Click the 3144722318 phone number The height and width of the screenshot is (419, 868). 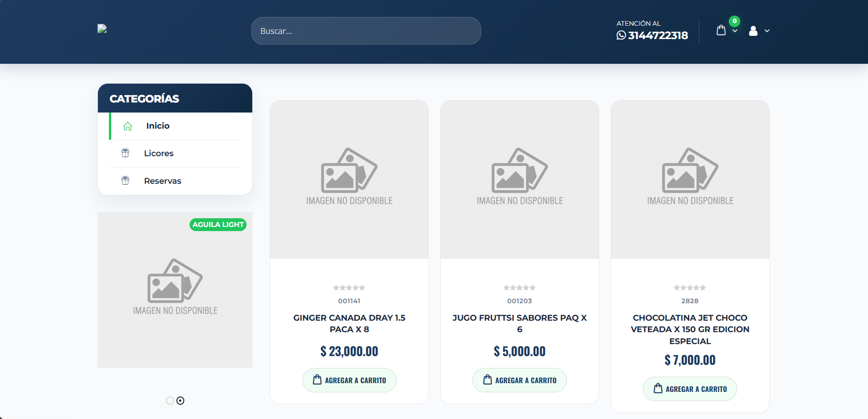click(x=658, y=35)
